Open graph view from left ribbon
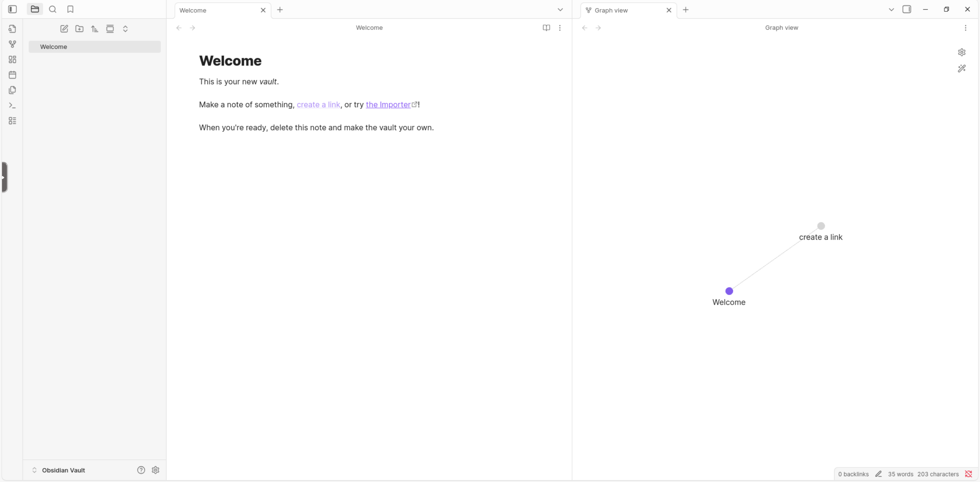980x482 pixels. pos(12,44)
